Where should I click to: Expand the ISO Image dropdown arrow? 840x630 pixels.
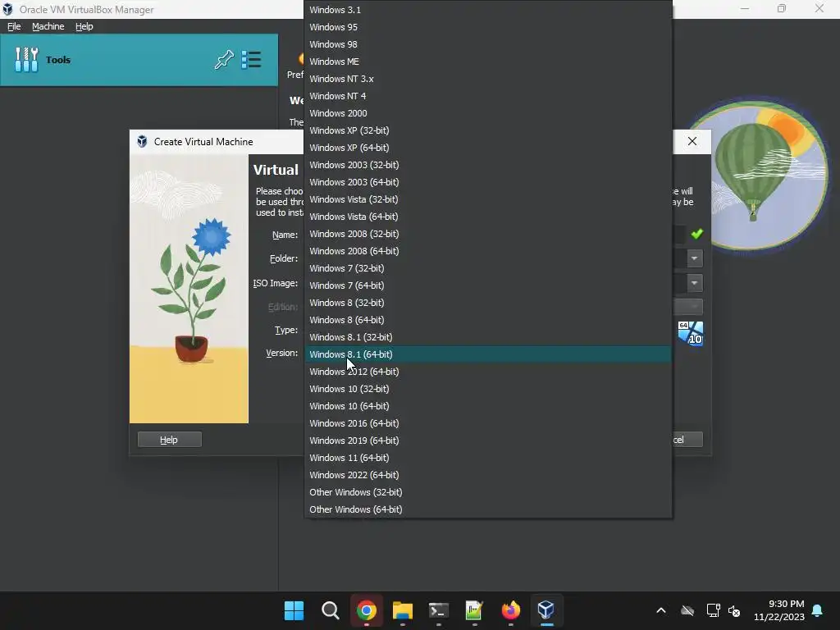tap(695, 282)
